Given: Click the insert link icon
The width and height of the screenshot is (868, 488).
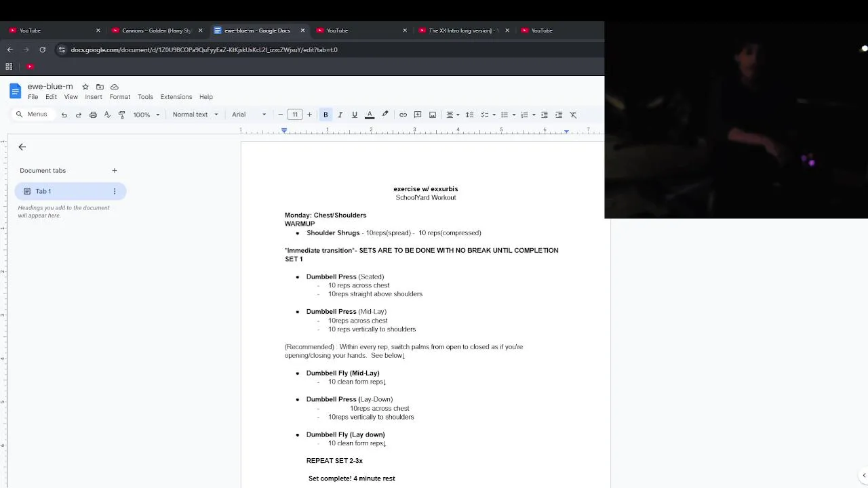Looking at the screenshot, I should pyautogui.click(x=403, y=115).
